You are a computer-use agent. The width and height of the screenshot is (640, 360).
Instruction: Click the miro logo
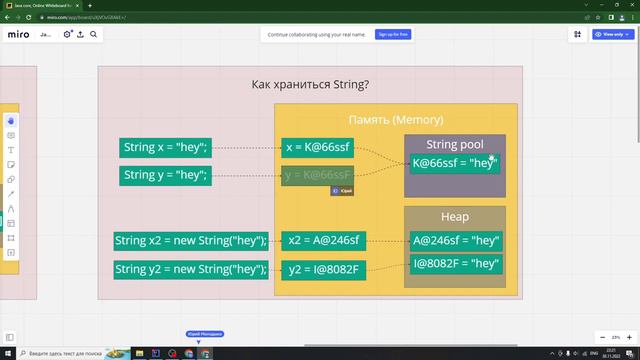[19, 35]
